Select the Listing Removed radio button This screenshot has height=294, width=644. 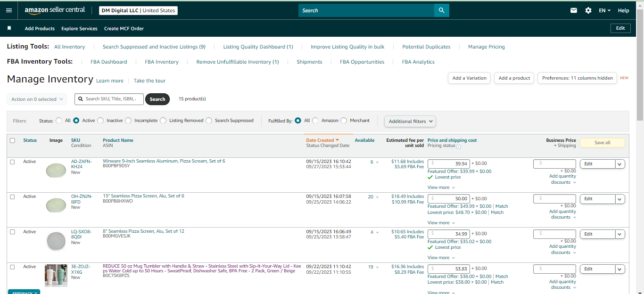coord(163,121)
